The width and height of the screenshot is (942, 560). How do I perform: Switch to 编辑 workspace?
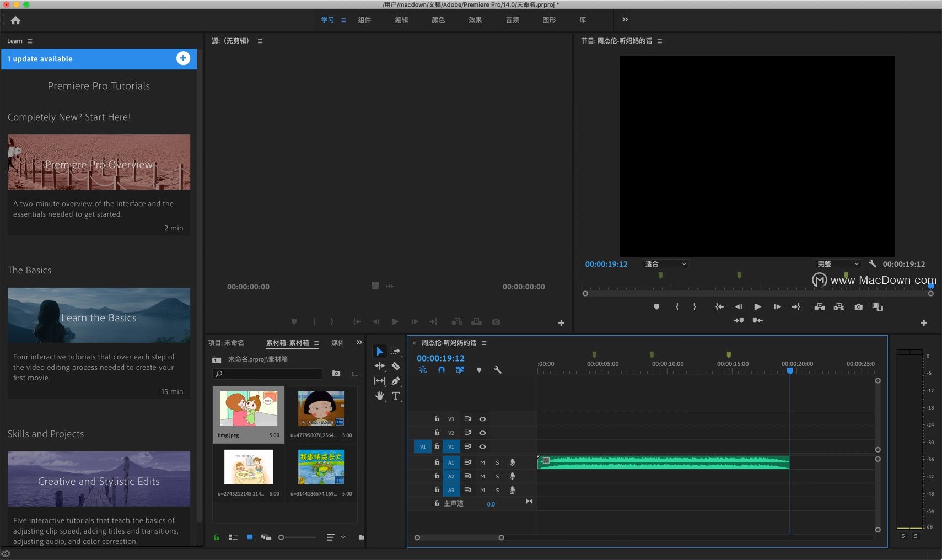401,20
